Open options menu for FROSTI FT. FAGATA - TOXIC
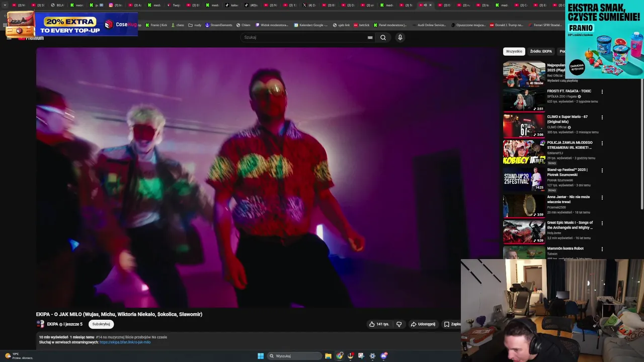 602,92
